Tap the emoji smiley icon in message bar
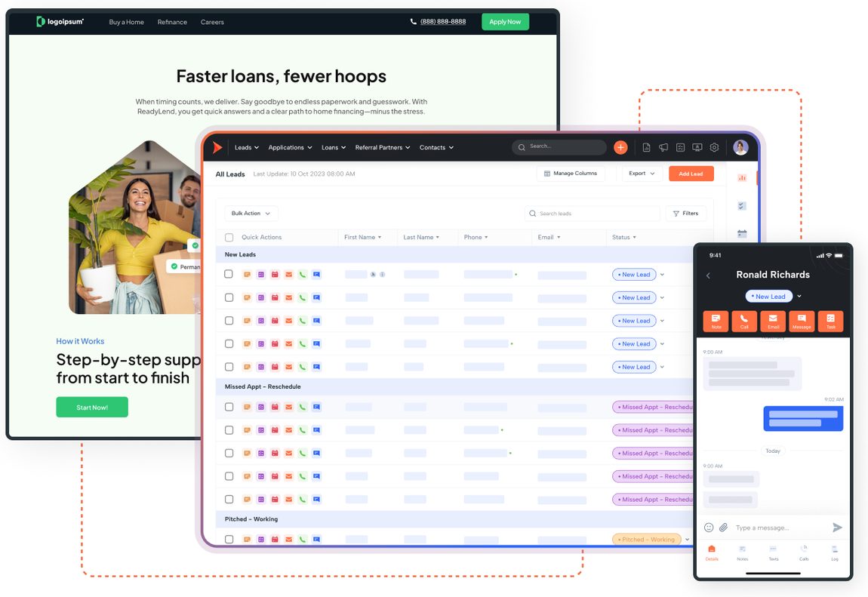Image resolution: width=868 pixels, height=597 pixels. coord(709,528)
